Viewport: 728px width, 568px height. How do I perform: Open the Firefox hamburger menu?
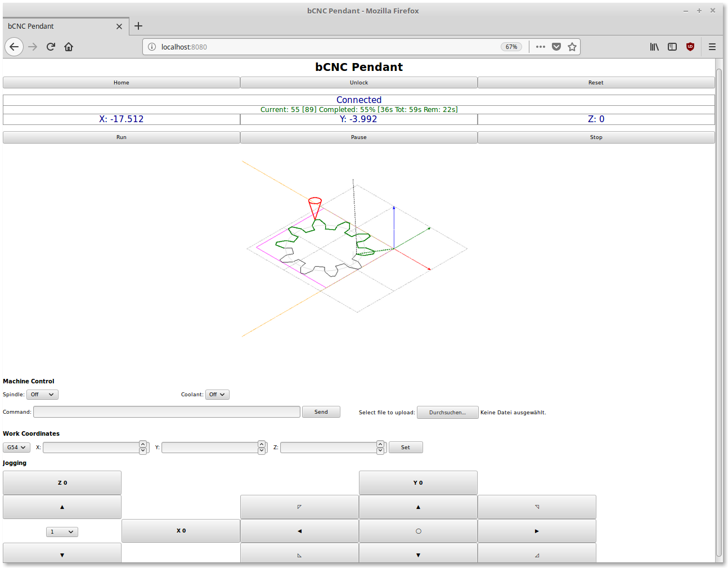712,47
